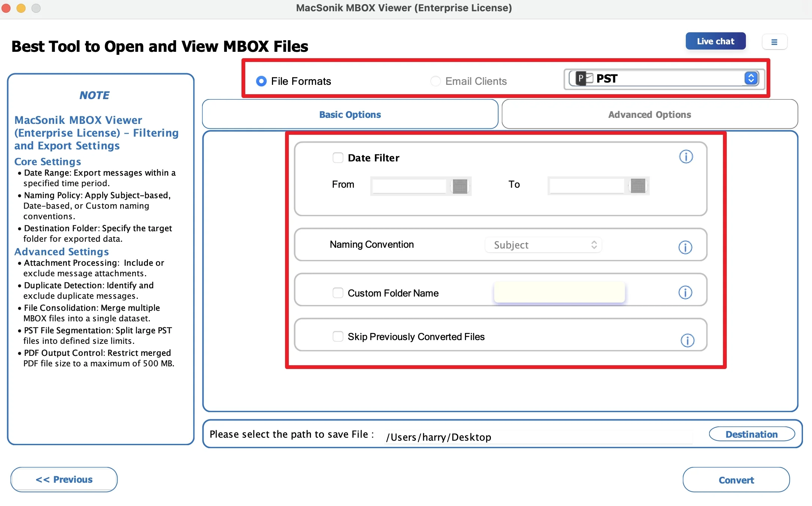
Task: Click the 'Advanced Settings' heading in the note
Action: tap(62, 251)
